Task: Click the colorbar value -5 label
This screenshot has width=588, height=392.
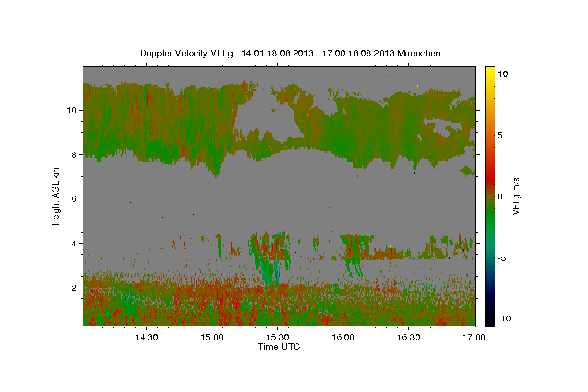Action: (501, 258)
